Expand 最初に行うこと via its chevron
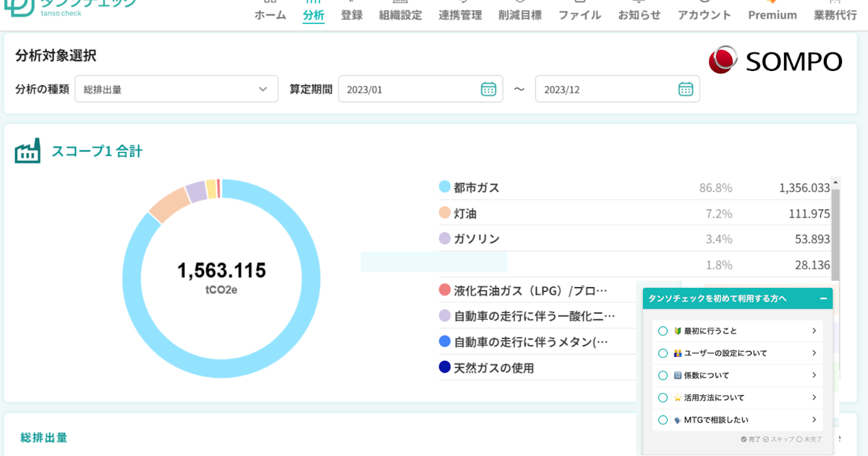The image size is (868, 456). pyautogui.click(x=814, y=331)
